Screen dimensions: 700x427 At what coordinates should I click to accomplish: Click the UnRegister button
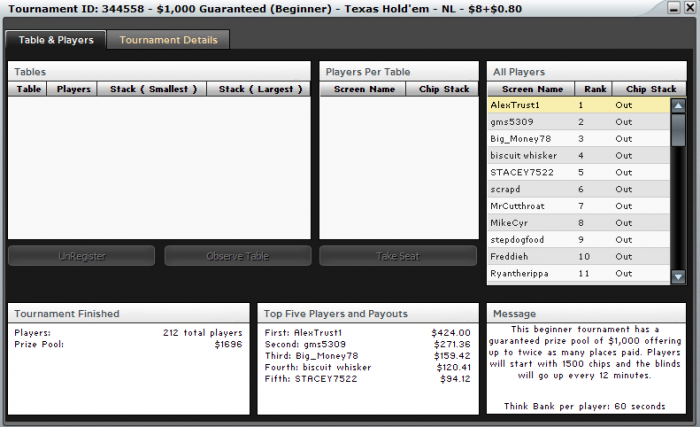pyautogui.click(x=82, y=256)
